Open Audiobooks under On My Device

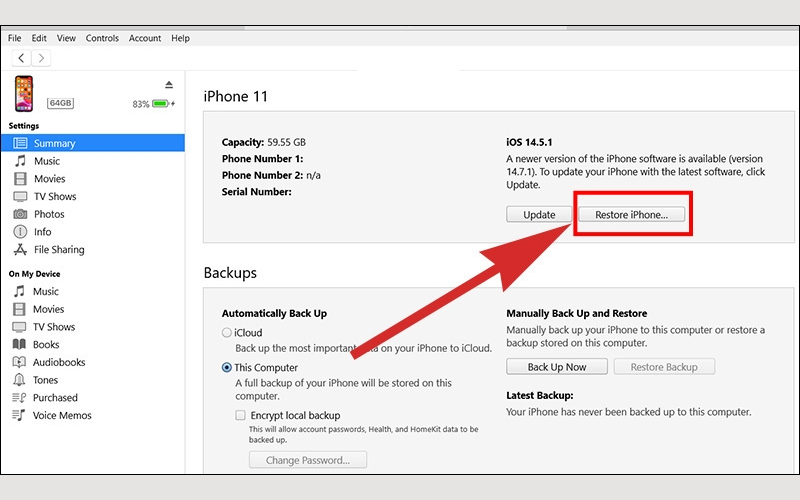(59, 363)
